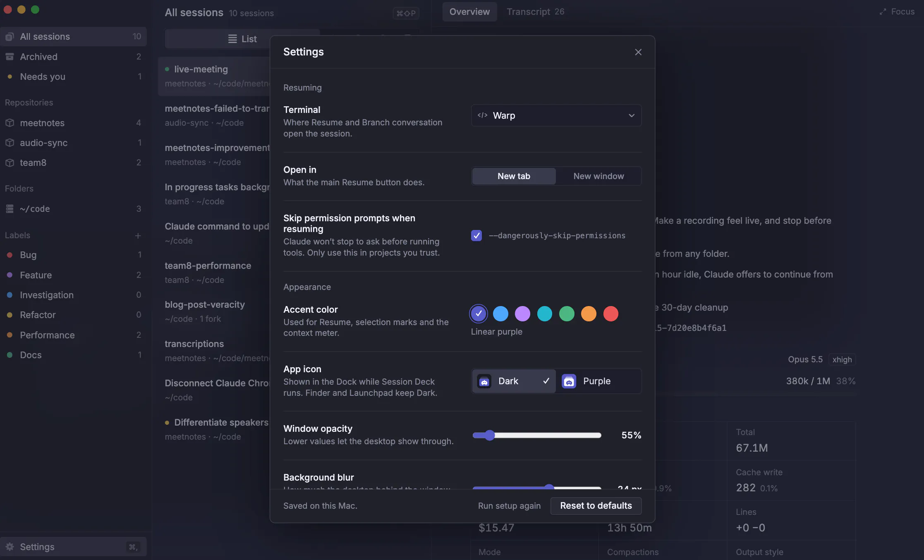Open Needs you in sidebar
924x560 pixels.
pos(73,77)
